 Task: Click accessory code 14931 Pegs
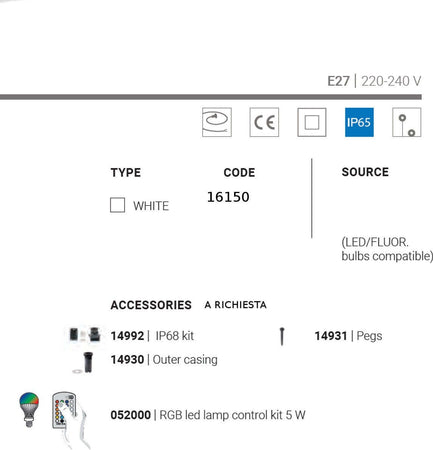[348, 336]
